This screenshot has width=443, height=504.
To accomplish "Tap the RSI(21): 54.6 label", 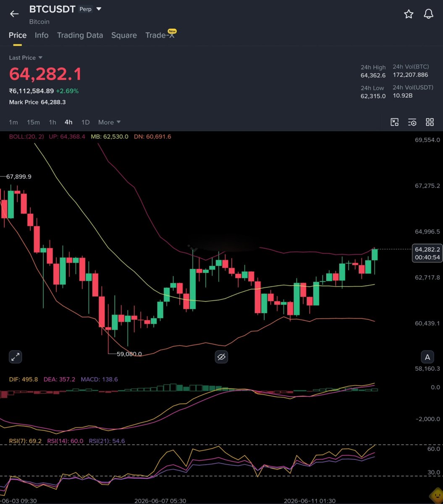I will tap(106, 441).
